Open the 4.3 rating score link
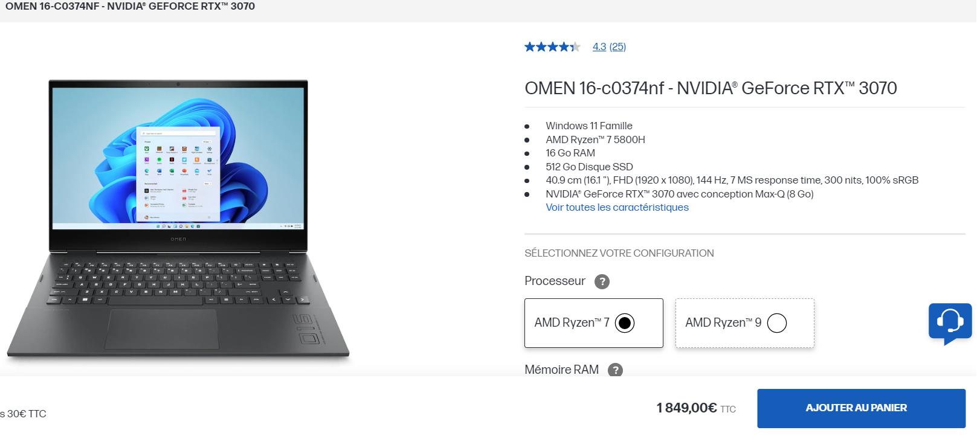Image resolution: width=980 pixels, height=436 pixels. point(599,47)
